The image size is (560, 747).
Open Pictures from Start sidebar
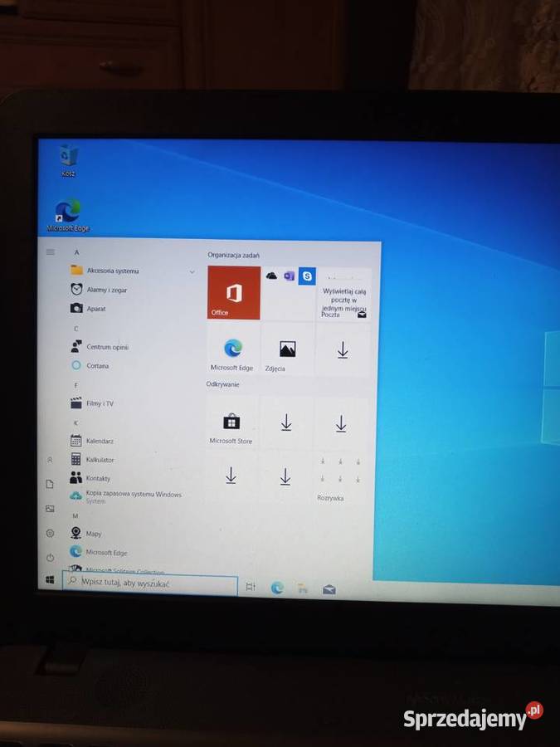[x=50, y=509]
